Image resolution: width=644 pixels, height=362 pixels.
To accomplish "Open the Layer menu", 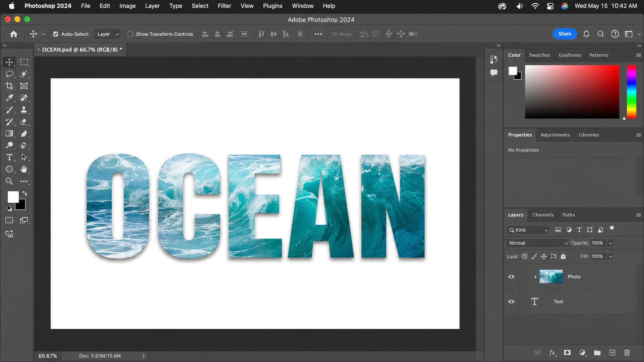I will [152, 6].
